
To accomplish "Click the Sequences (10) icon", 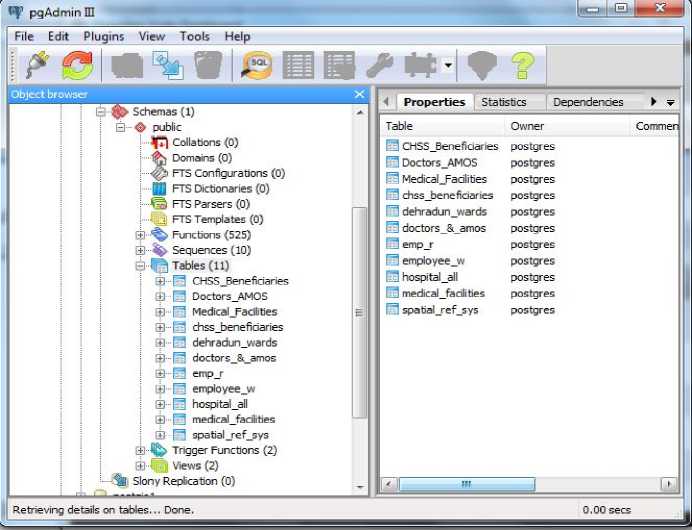I will [x=159, y=250].
